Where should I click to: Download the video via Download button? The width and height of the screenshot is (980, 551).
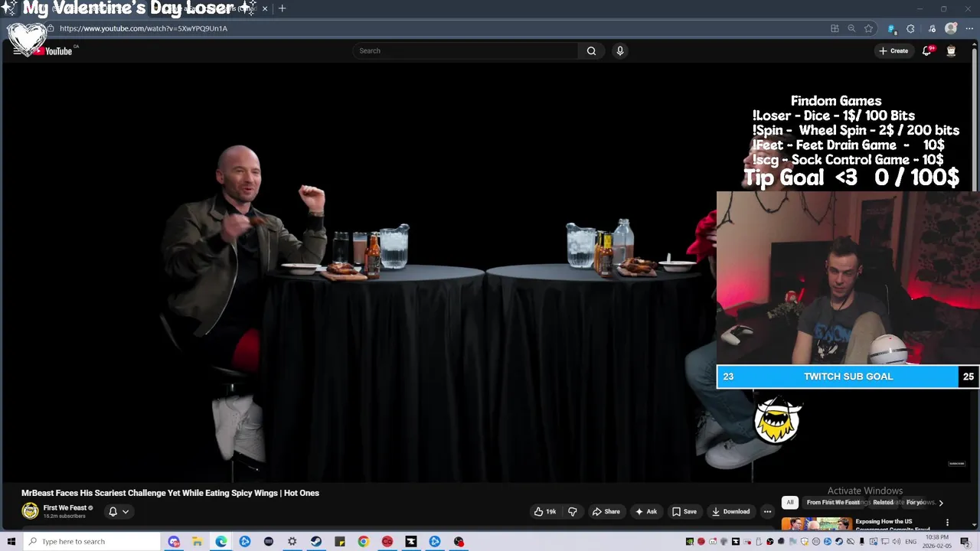(x=730, y=511)
